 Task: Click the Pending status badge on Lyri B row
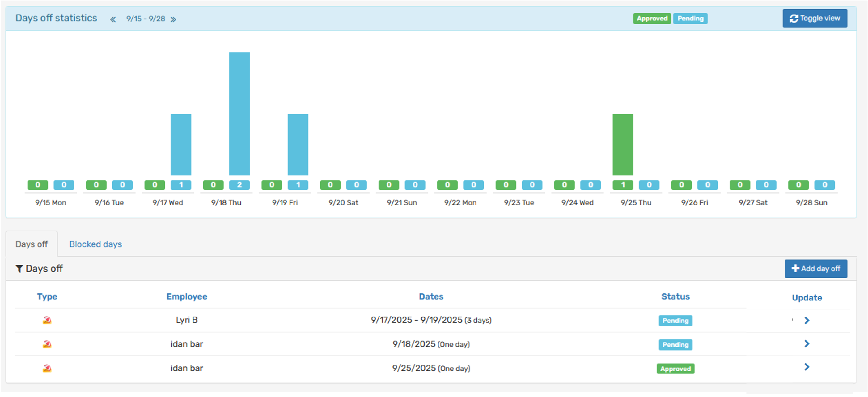(x=675, y=321)
